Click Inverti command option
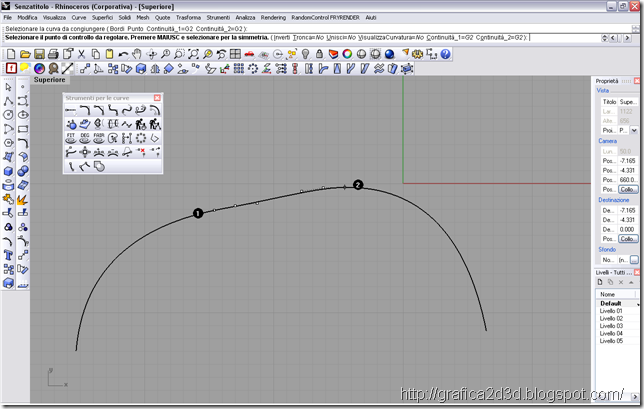Viewport: 644px width, 409px height. pos(282,37)
